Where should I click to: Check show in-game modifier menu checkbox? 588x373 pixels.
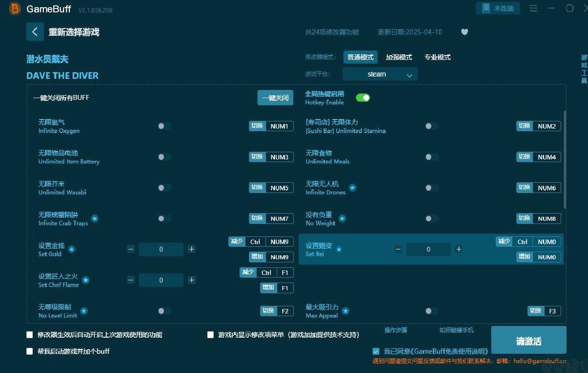click(x=210, y=335)
